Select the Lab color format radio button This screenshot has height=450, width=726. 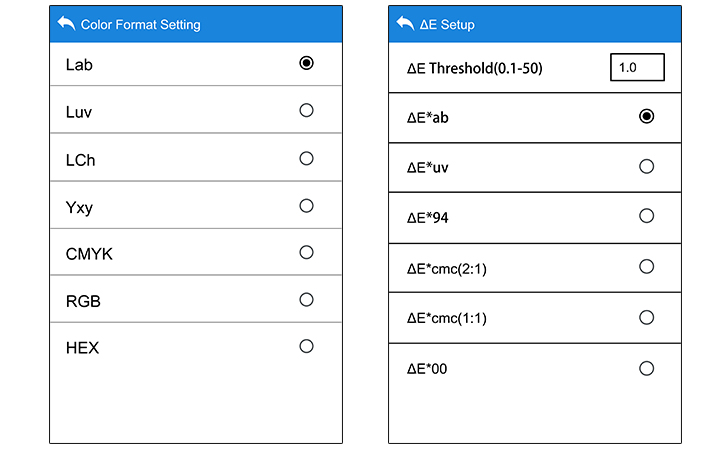306,63
